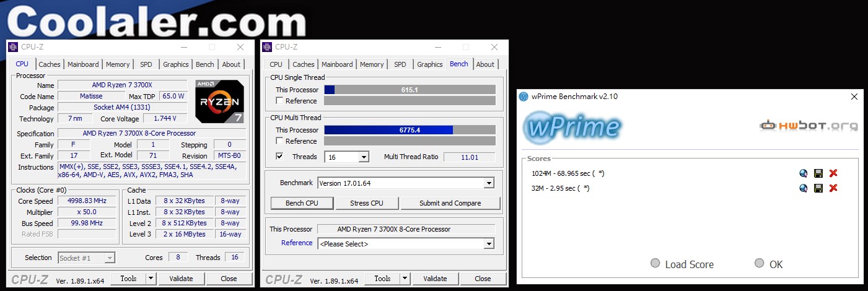The height and width of the screenshot is (291, 868).
Task: Switch to Caches tab in CPU window
Action: 50,64
